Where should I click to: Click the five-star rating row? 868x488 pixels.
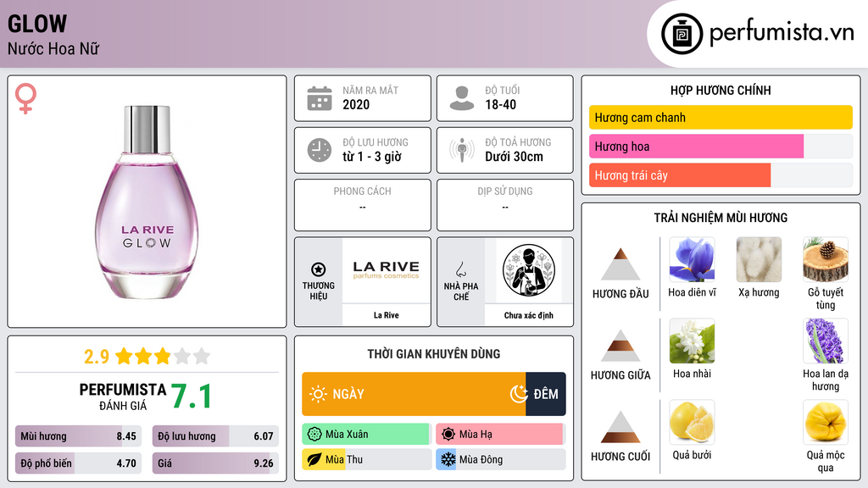click(x=163, y=356)
